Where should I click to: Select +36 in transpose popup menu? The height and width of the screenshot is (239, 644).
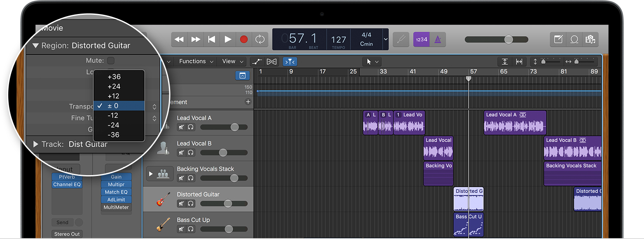tap(119, 77)
